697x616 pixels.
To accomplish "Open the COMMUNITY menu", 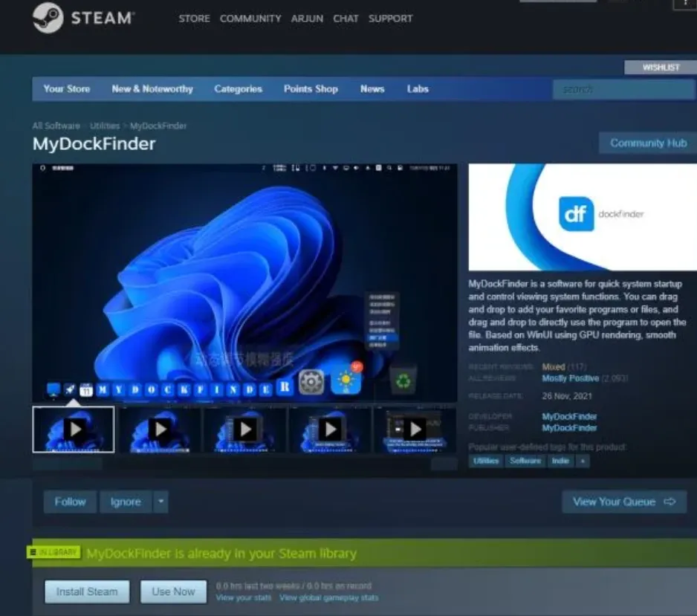I will pyautogui.click(x=250, y=19).
